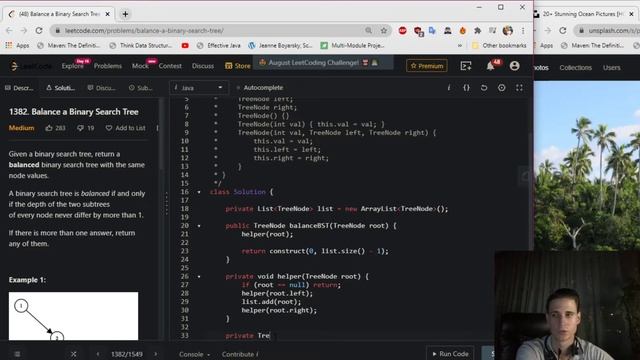This screenshot has height=360, width=640.
Task: Go to Problems page
Action: [x=108, y=66]
